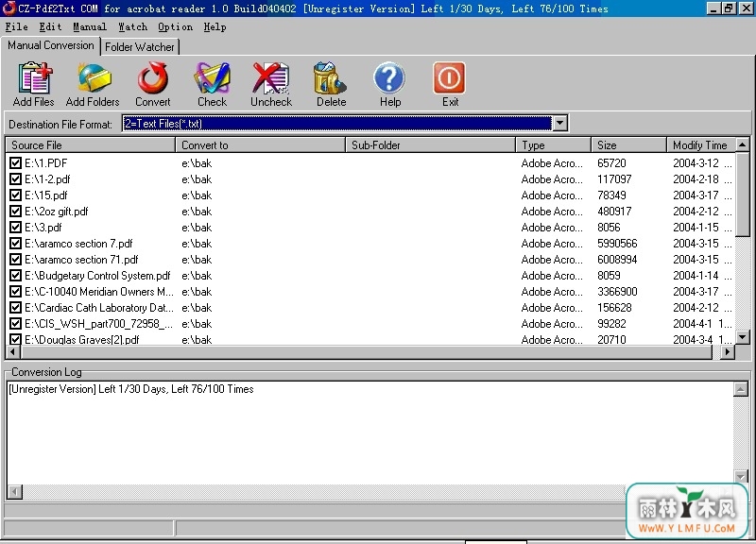Click the modify date 2004-2-18
The width and height of the screenshot is (756, 544).
pos(696,179)
